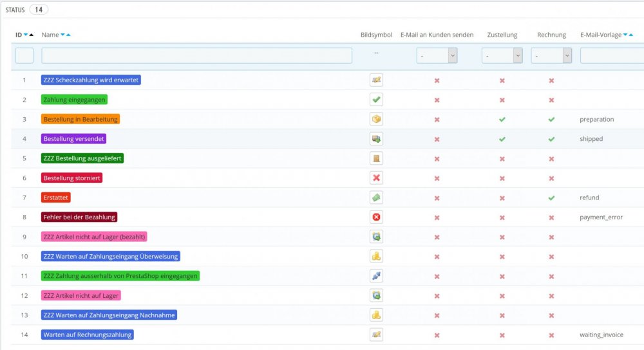
Task: Enable E-Mail an Kunden for Zahlung eingegangen
Action: point(437,100)
